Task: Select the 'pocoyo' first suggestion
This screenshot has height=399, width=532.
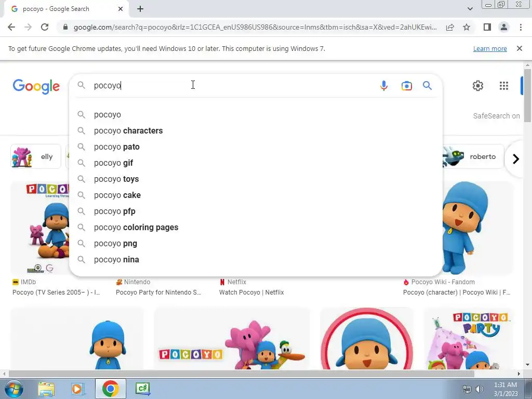Action: [256, 115]
